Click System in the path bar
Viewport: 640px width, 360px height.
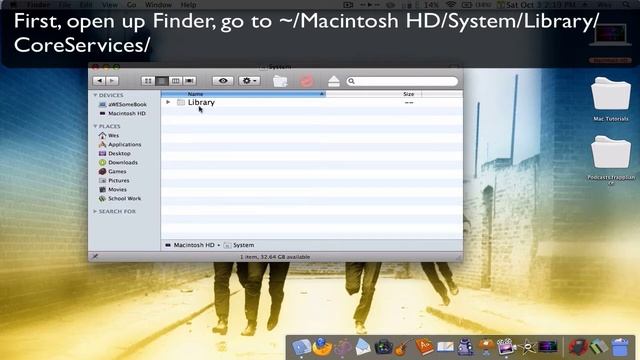[239, 245]
